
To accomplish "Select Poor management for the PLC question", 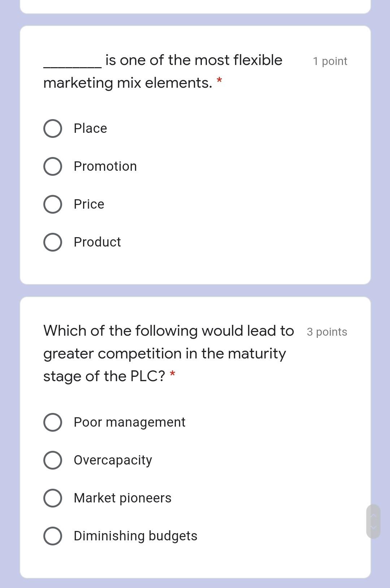I will tap(52, 422).
